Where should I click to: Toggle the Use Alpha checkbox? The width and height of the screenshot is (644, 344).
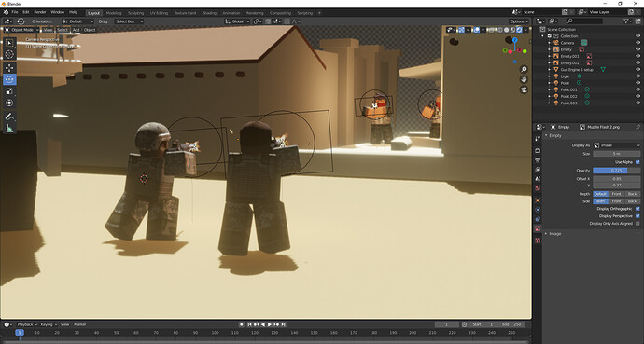[637, 162]
